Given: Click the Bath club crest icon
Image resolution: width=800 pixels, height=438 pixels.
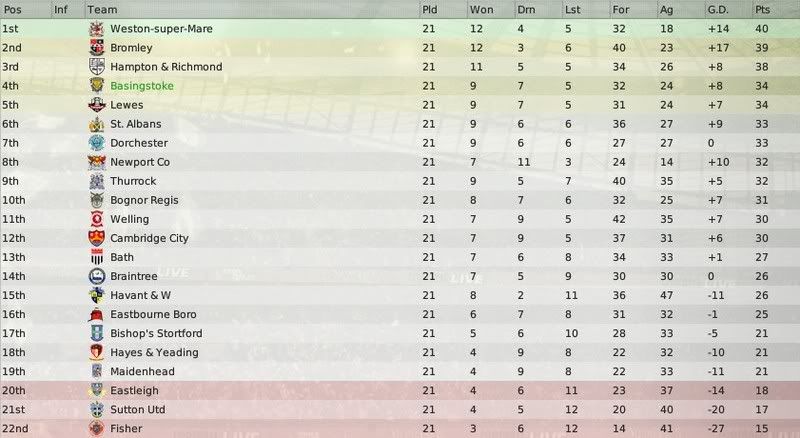Looking at the screenshot, I should [x=96, y=257].
